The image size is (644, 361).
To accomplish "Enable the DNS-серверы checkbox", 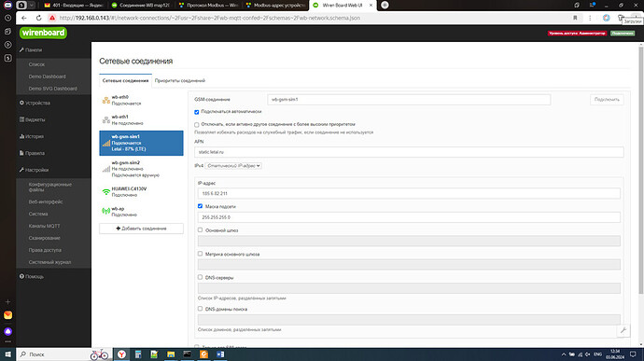I will 200,277.
